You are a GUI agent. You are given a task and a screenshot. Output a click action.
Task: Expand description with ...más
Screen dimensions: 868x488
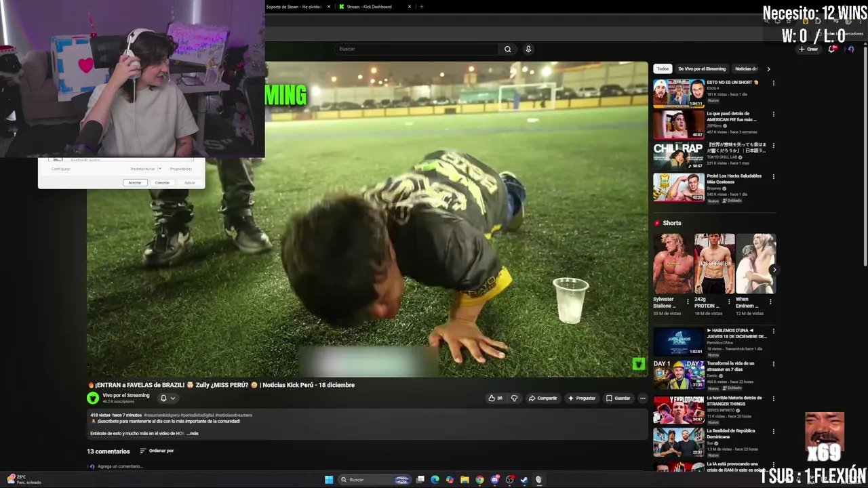click(192, 433)
